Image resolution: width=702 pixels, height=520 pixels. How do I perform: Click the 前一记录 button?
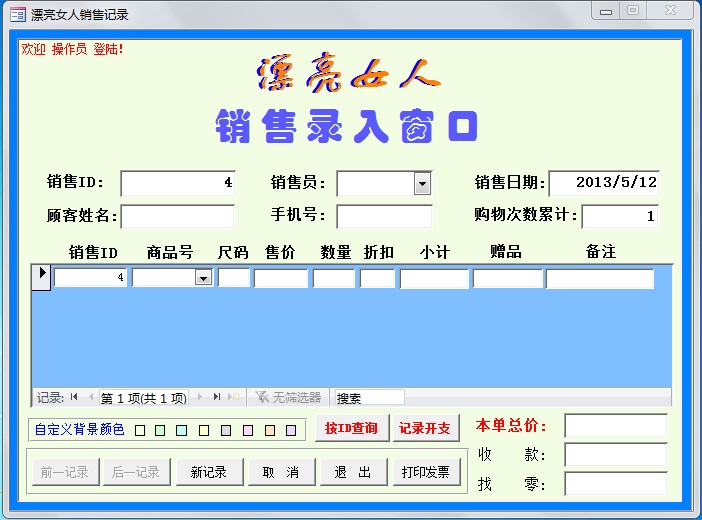[x=65, y=472]
